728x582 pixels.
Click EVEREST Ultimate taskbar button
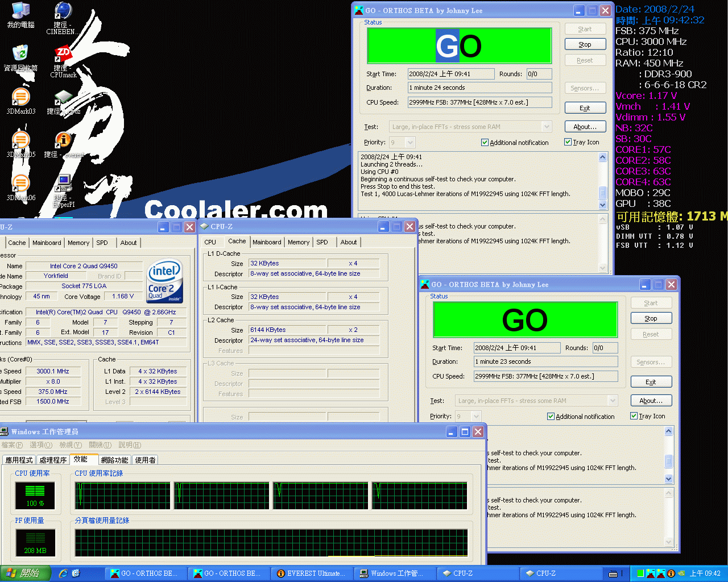[312, 573]
